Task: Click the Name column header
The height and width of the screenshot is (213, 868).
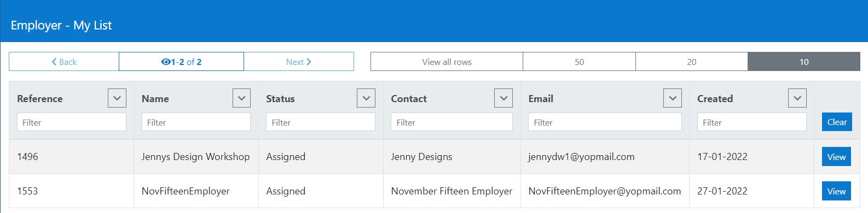Action: pos(155,99)
